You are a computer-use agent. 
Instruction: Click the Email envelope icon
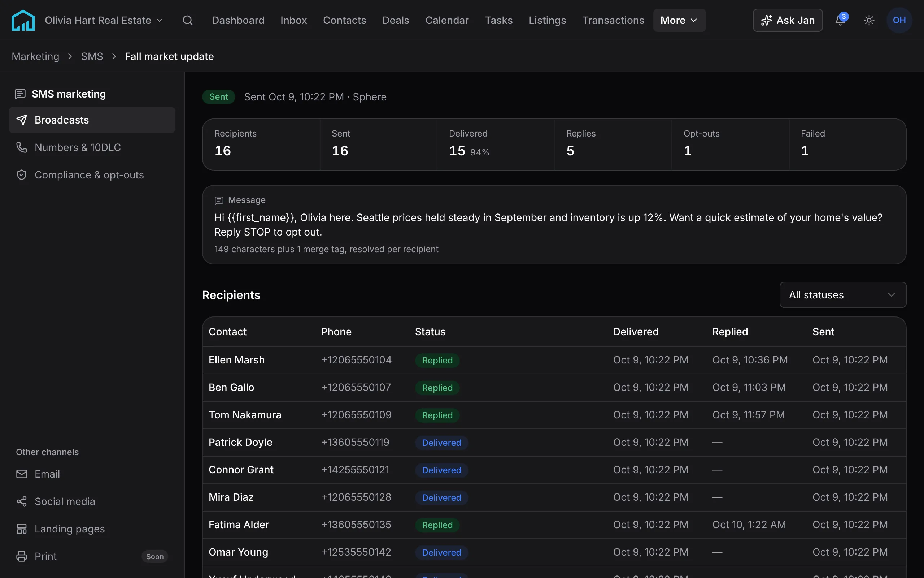click(22, 474)
